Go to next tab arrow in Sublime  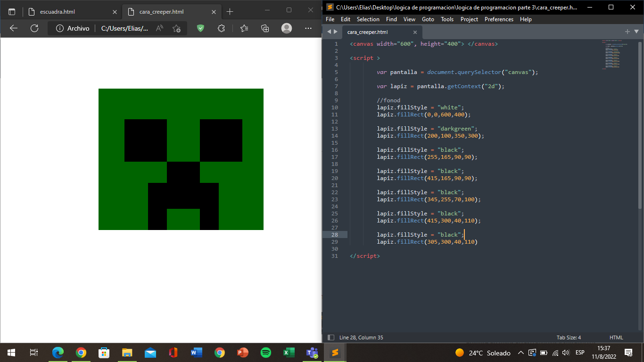point(336,32)
